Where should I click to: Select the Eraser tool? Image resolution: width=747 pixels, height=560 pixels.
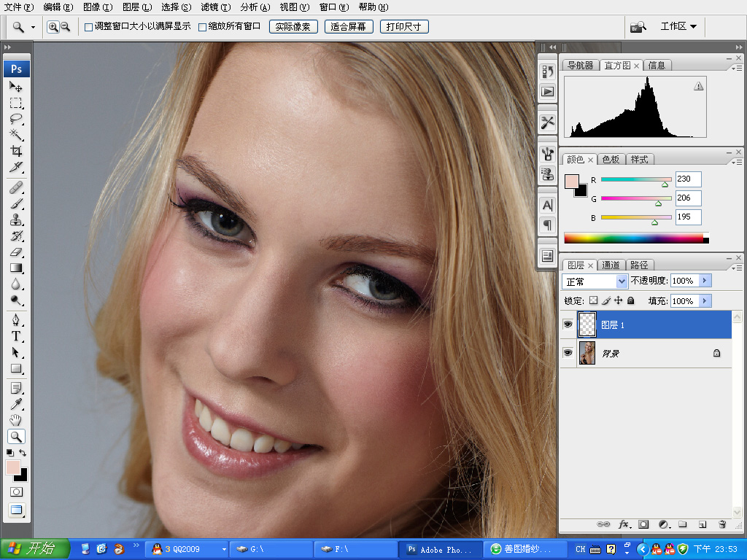coord(16,252)
